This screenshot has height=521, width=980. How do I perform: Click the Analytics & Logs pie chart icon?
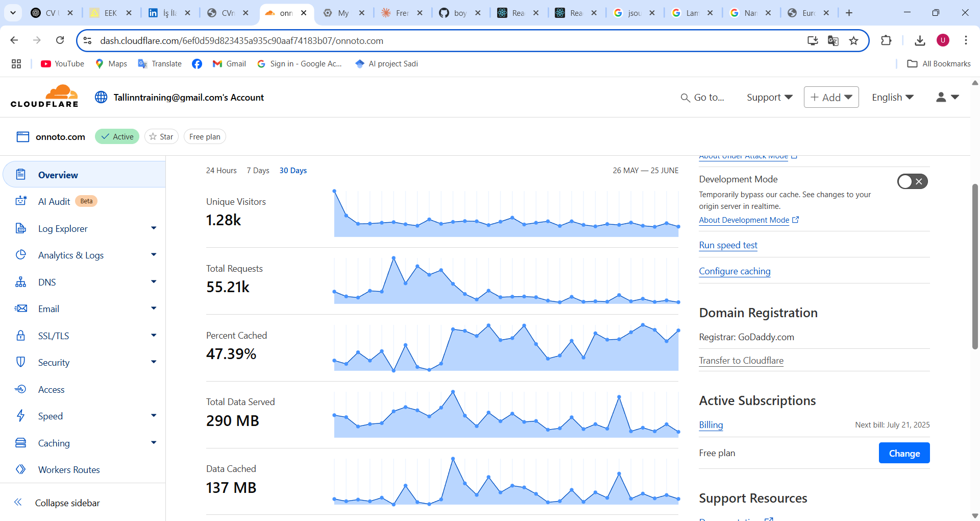pos(20,255)
